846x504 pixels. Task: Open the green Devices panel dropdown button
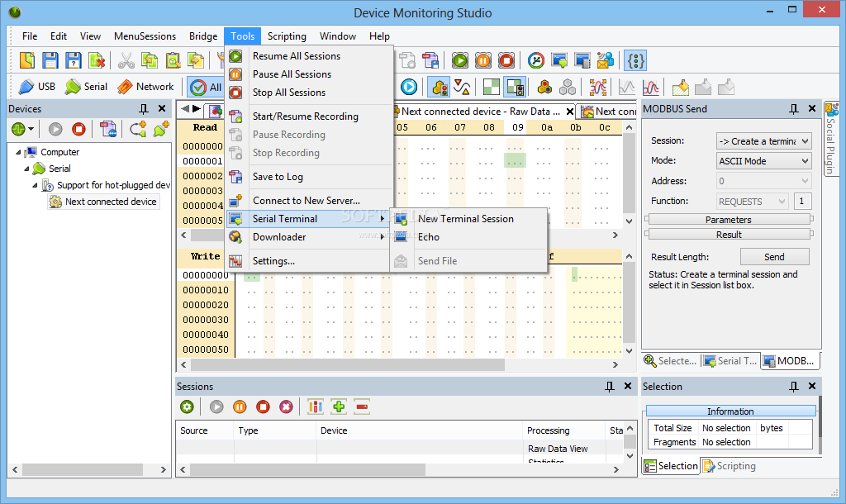22,129
